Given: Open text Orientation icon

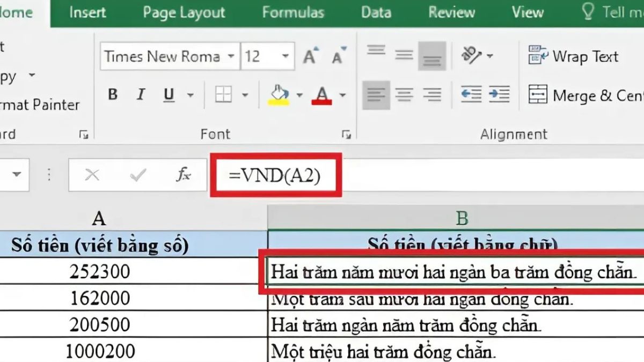Looking at the screenshot, I should [x=471, y=54].
